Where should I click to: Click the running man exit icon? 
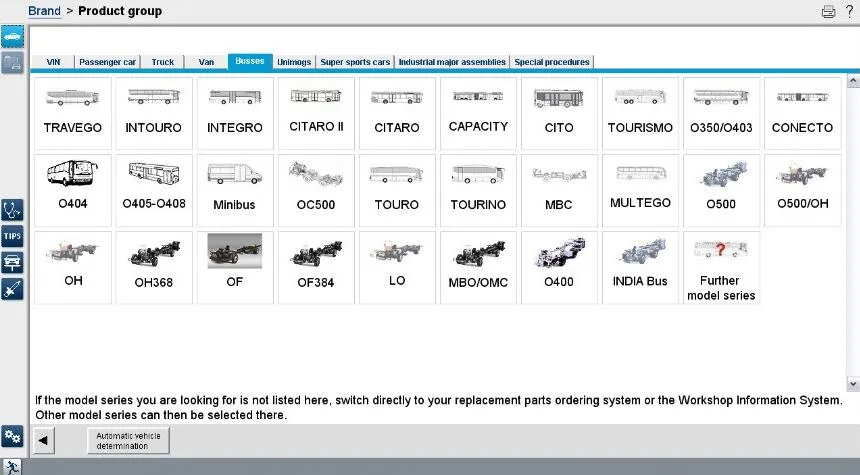click(11, 467)
